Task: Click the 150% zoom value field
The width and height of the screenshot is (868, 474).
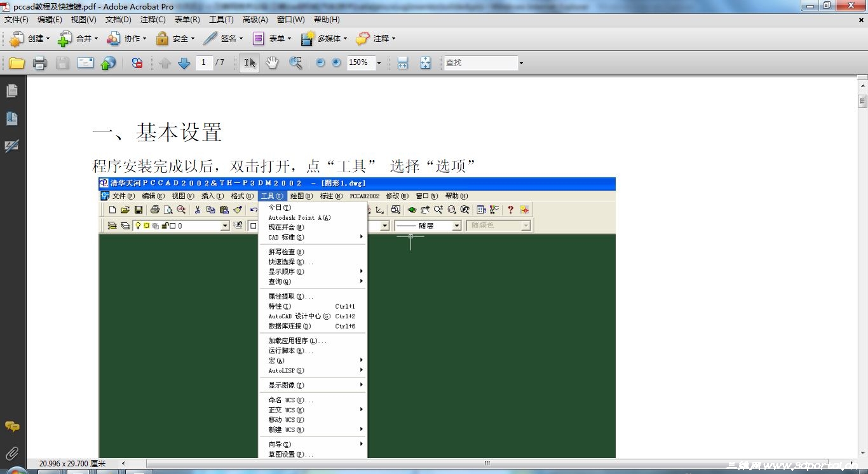Action: [360, 62]
